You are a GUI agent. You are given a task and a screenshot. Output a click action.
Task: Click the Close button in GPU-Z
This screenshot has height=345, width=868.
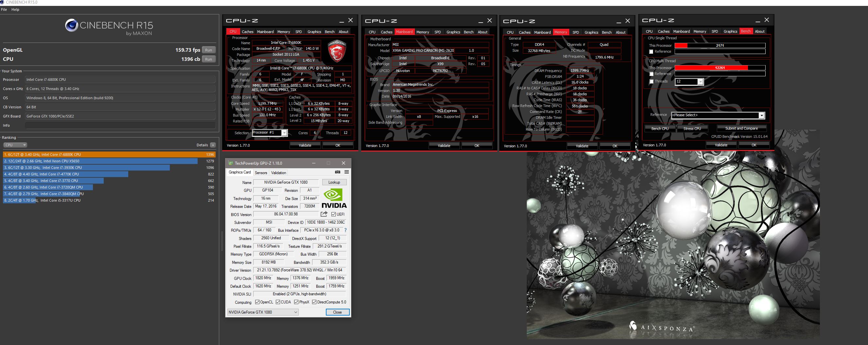pos(337,312)
